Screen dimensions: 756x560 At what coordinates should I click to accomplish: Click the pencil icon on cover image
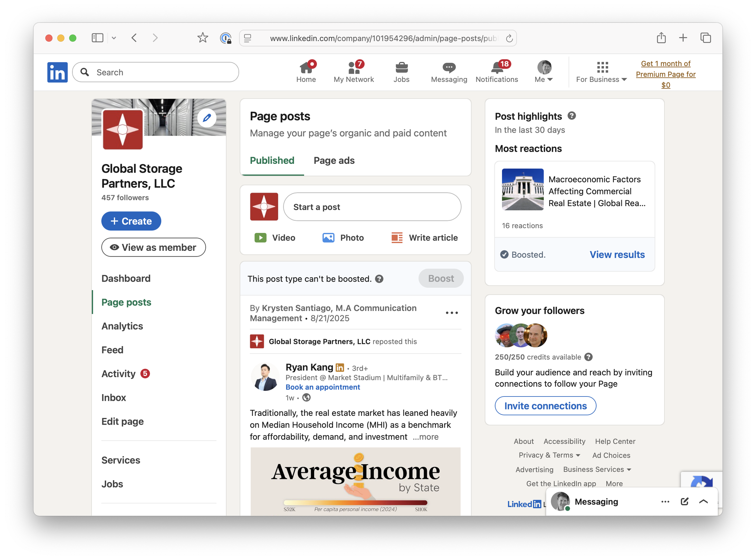tap(207, 118)
